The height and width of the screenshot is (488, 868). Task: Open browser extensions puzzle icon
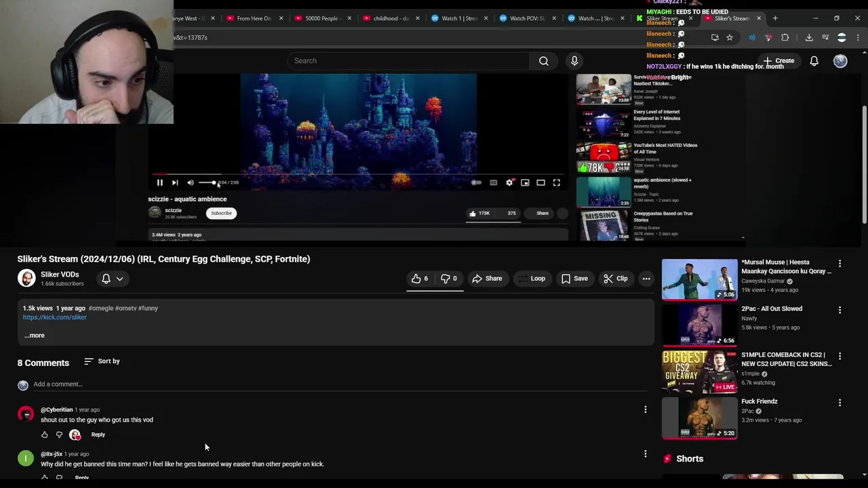[785, 38]
